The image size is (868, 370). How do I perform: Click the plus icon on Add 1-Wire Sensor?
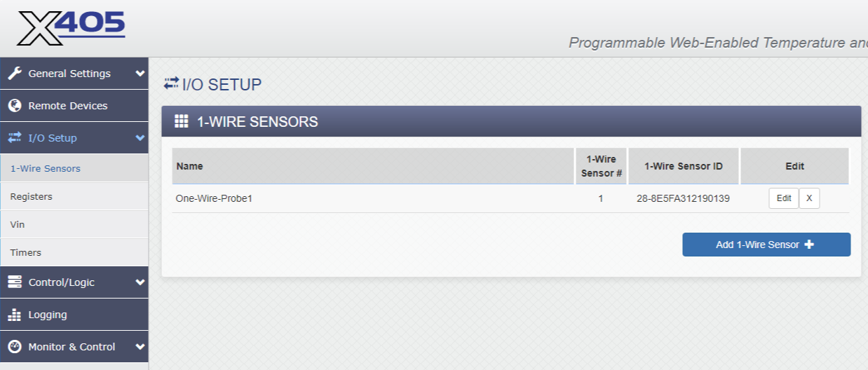tap(809, 245)
